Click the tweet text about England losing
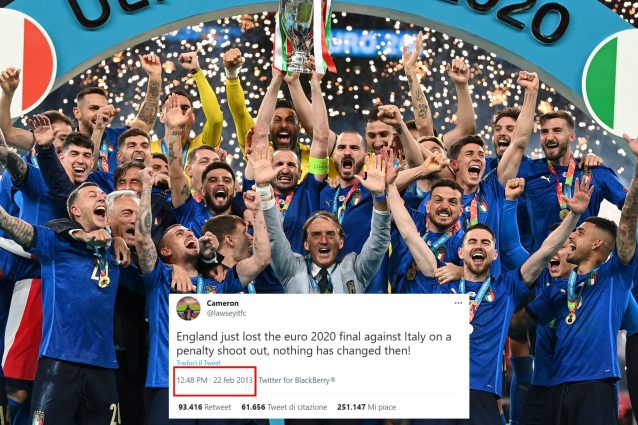The image size is (638, 425). pos(314,344)
